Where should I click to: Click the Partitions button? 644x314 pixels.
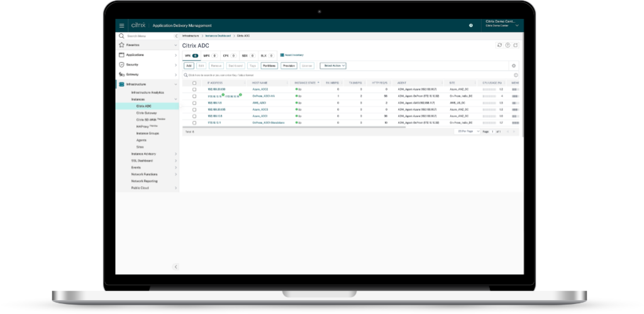click(x=269, y=65)
